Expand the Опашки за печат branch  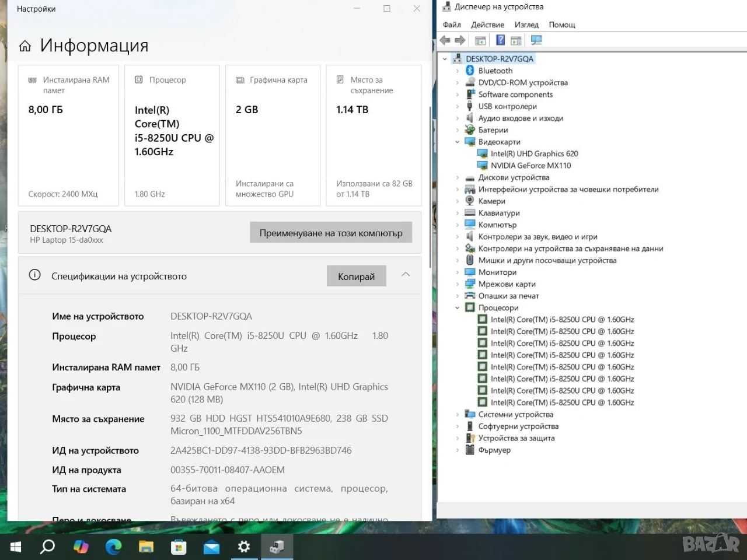click(x=457, y=296)
